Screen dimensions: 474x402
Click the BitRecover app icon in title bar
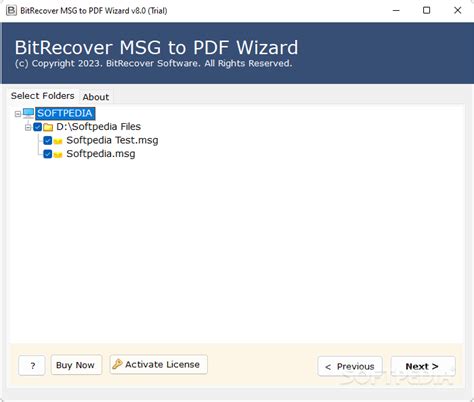[11, 10]
